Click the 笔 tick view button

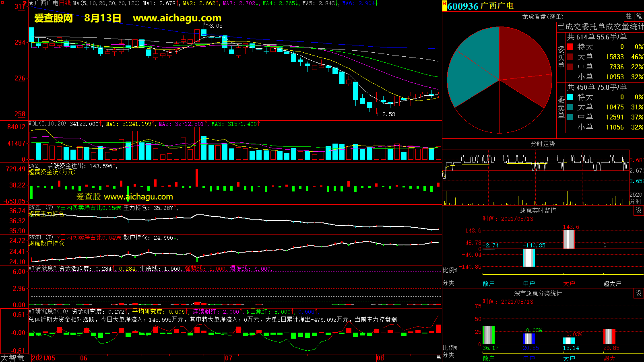[x=639, y=16]
